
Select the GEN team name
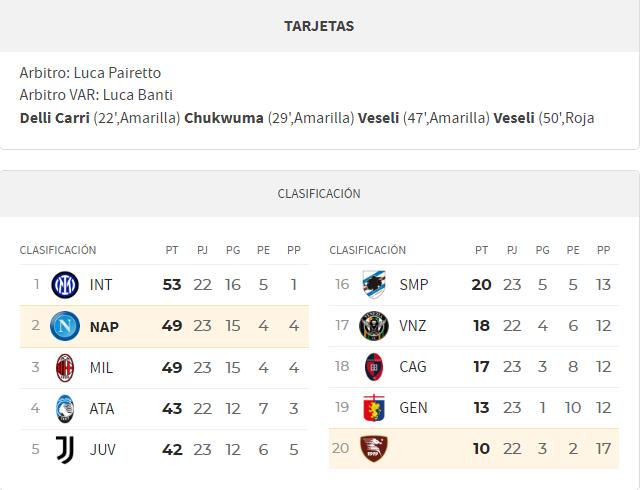(x=413, y=408)
